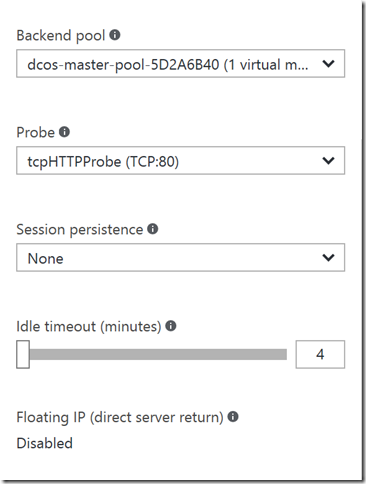Screen dimensions: 366x484
Task: Expand the Backend pool dropdown arrow
Action: 328,64
